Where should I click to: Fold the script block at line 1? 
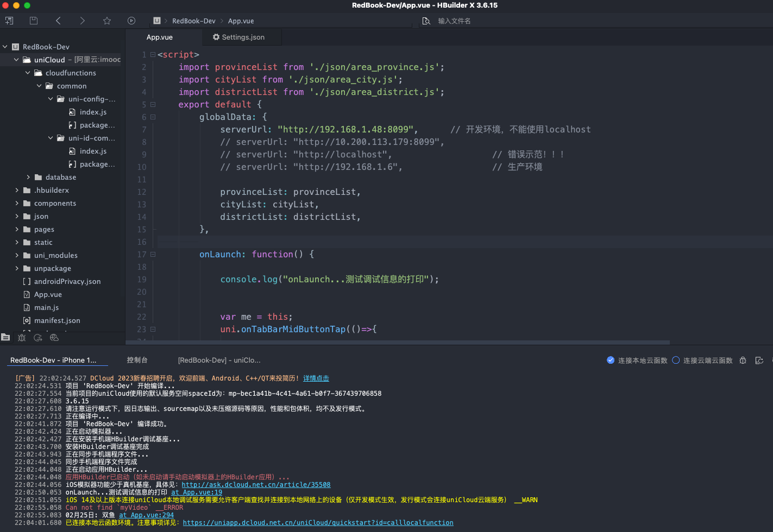(x=153, y=54)
